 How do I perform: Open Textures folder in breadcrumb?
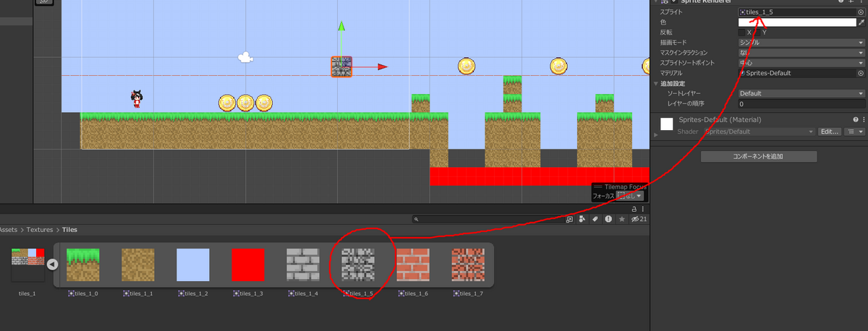40,230
